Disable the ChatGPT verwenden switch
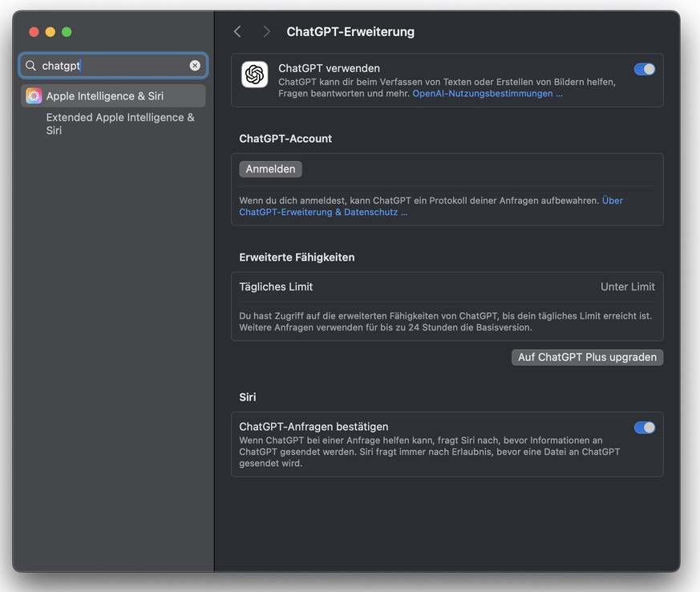 coord(644,69)
